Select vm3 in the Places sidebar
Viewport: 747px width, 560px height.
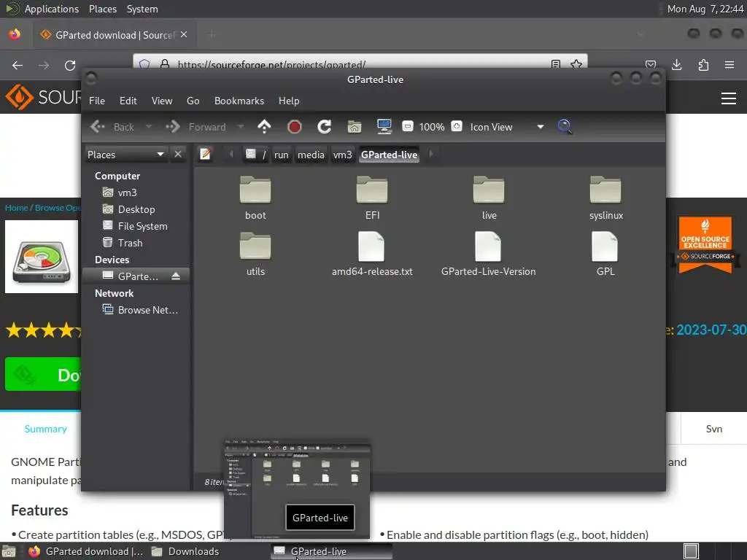point(136,192)
